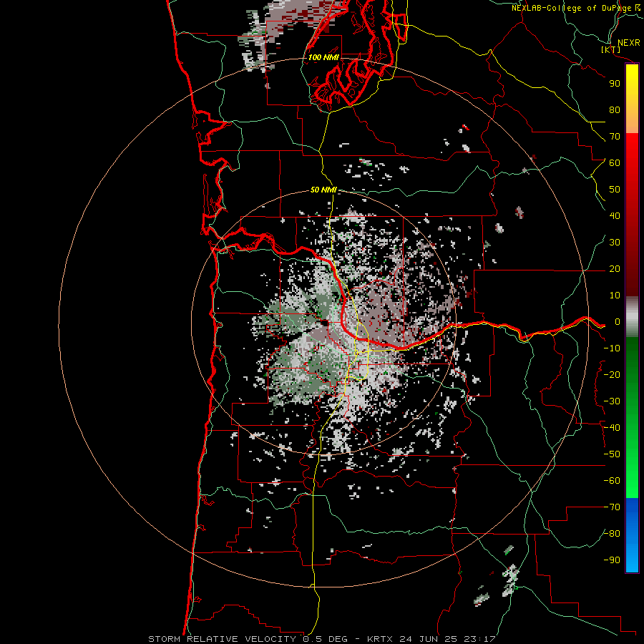Click the NEXLAB-College of DuPage credit text

572,8
